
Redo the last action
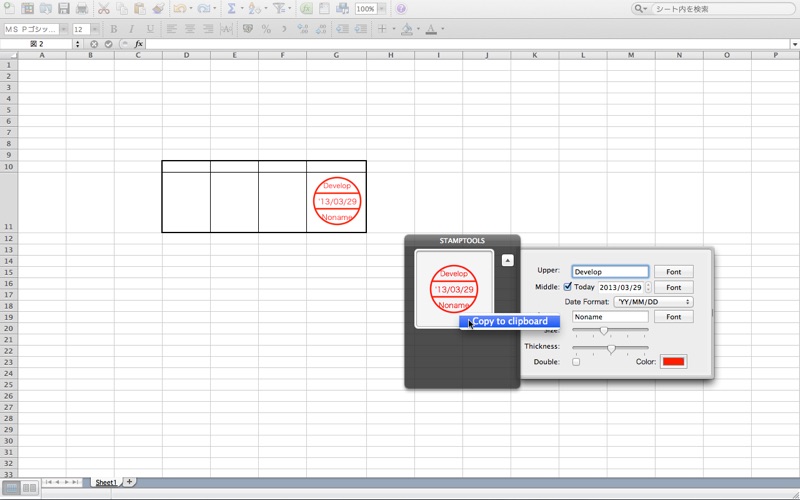tap(204, 8)
